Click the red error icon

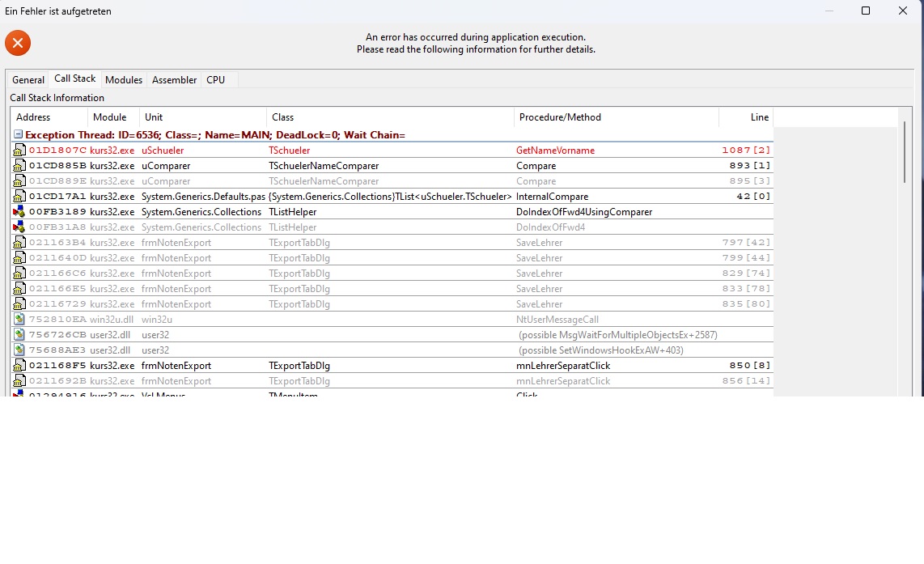[18, 43]
